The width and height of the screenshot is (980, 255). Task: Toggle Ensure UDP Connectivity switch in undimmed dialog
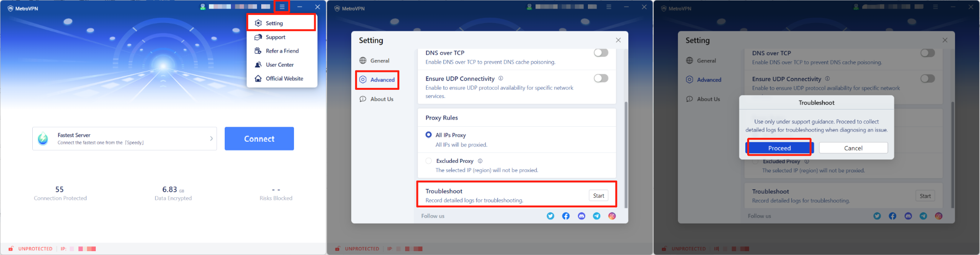click(x=600, y=78)
